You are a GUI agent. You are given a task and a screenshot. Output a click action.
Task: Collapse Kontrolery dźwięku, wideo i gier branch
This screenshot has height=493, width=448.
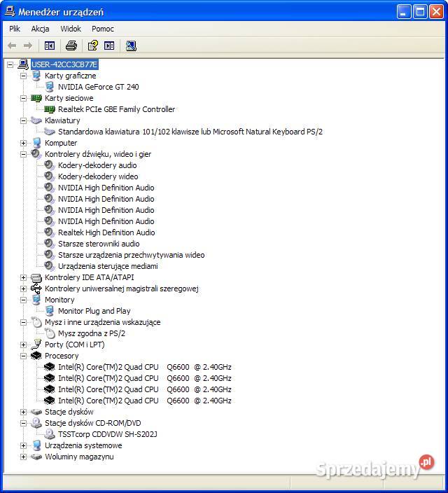pyautogui.click(x=23, y=154)
